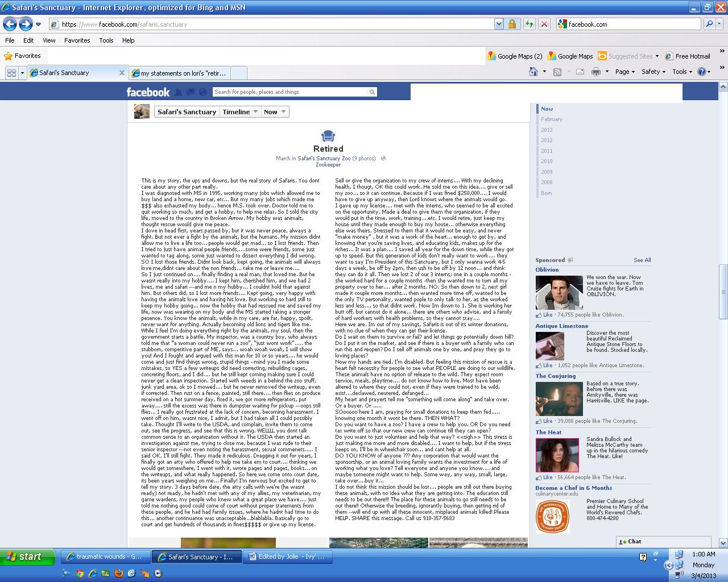Click the IE Back navigation button
This screenshot has width=728, height=582.
tap(10, 24)
